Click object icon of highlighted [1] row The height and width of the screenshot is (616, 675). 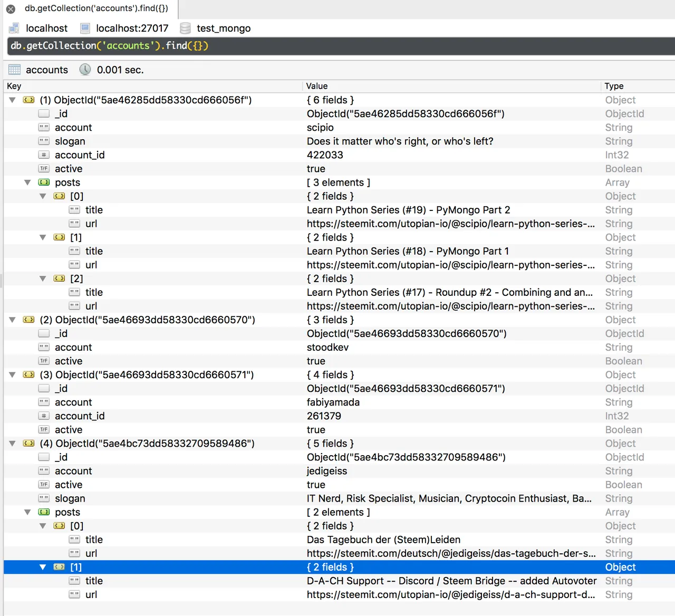(x=59, y=567)
